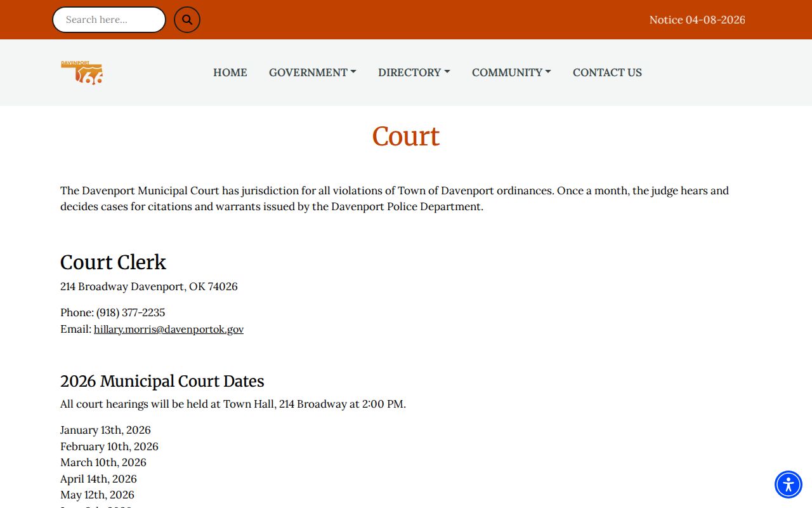Image resolution: width=812 pixels, height=508 pixels.
Task: Select the 'February 10th, 2026' court date
Action: pyautogui.click(x=109, y=446)
